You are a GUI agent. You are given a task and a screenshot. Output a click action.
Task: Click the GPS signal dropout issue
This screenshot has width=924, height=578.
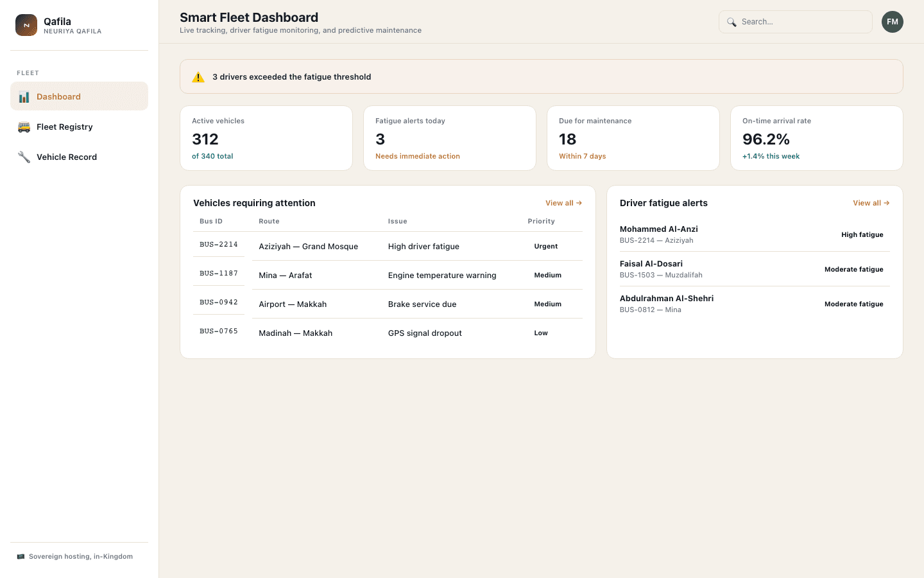pyautogui.click(x=425, y=333)
